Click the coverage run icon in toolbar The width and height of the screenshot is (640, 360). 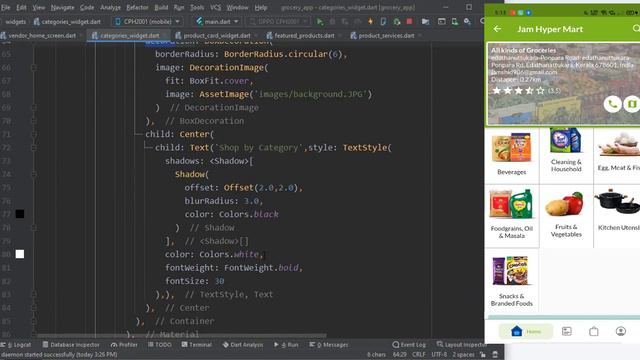[x=345, y=21]
